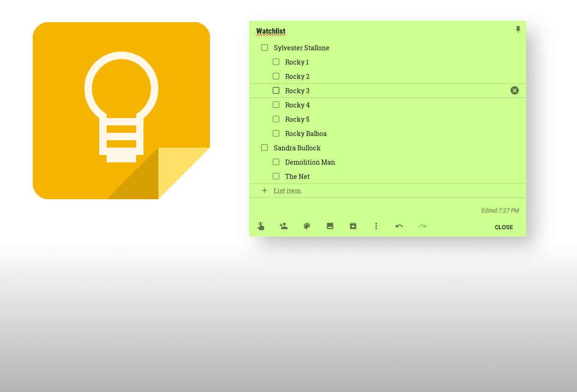Click the Rocky 1 item text
The image size is (577, 392).
(297, 62)
